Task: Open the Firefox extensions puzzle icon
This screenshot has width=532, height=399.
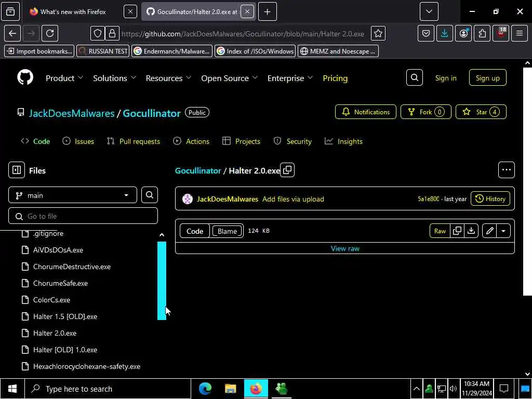Action: click(482, 33)
